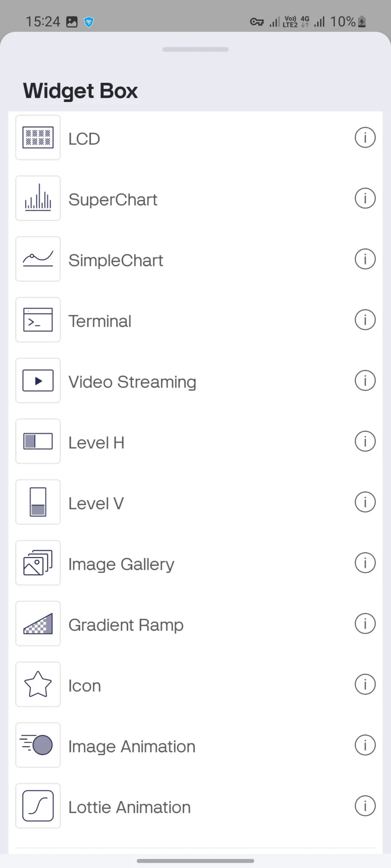
Task: Tap the Video Streaming play icon
Action: coord(38,381)
